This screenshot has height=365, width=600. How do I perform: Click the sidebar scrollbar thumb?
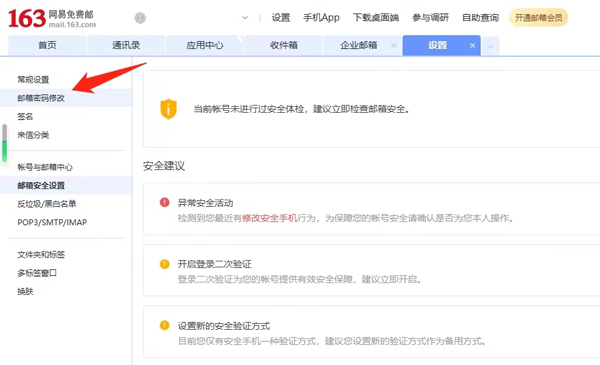coord(4,143)
